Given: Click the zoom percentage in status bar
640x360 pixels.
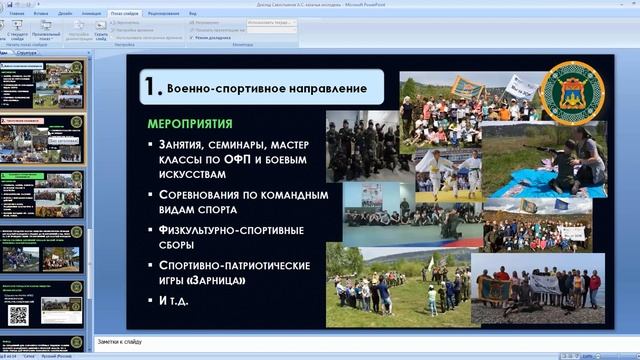Looking at the screenshot, I should (588, 356).
